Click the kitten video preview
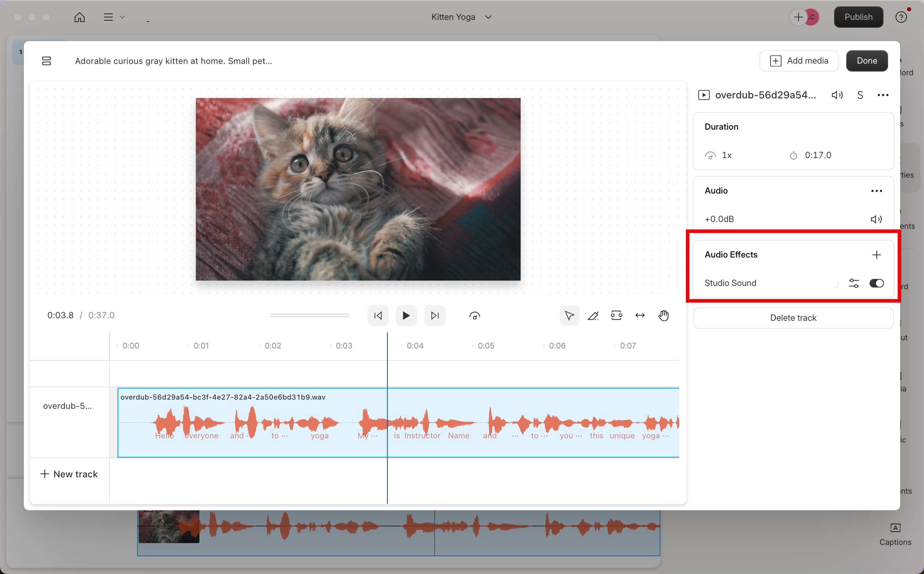 coord(358,189)
